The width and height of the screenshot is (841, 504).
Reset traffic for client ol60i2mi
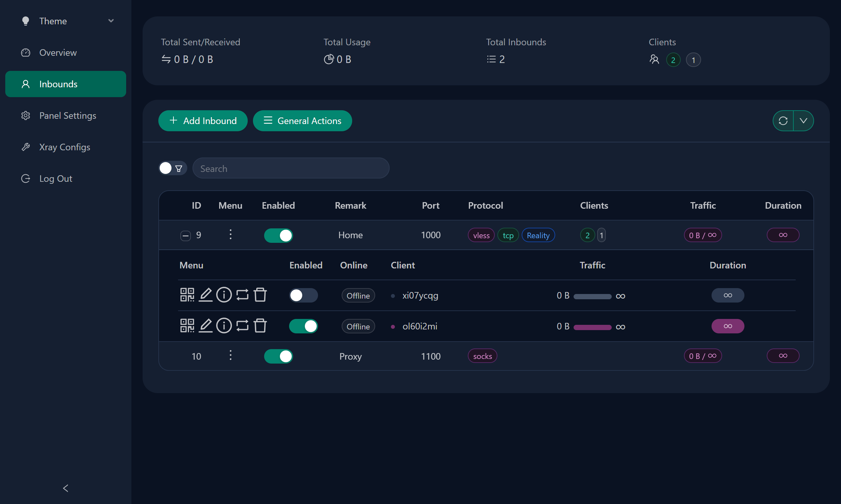(242, 326)
